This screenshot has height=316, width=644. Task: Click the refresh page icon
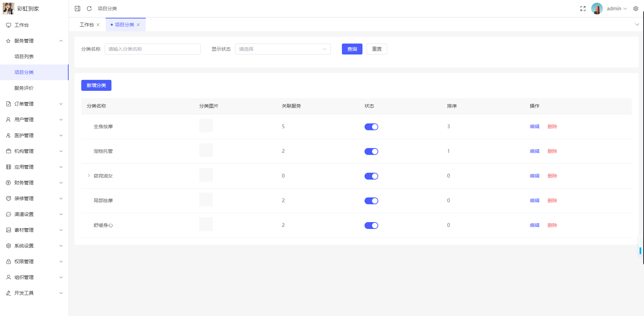pyautogui.click(x=89, y=9)
